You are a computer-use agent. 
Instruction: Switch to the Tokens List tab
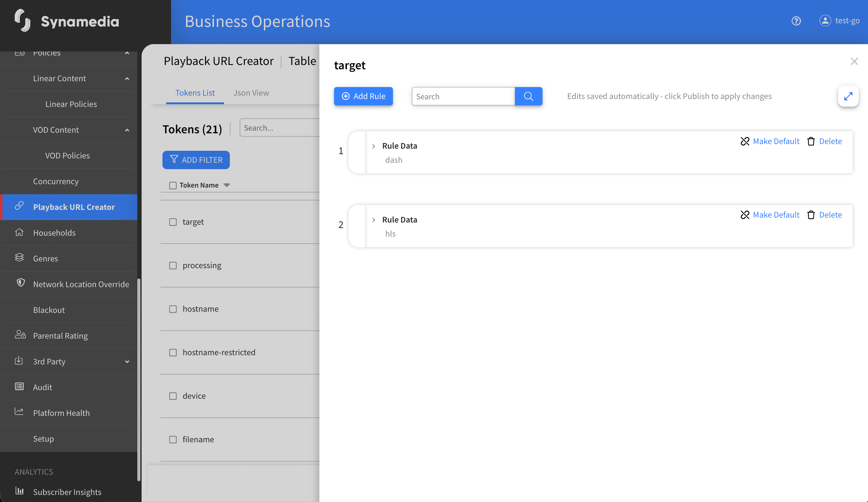(x=195, y=93)
